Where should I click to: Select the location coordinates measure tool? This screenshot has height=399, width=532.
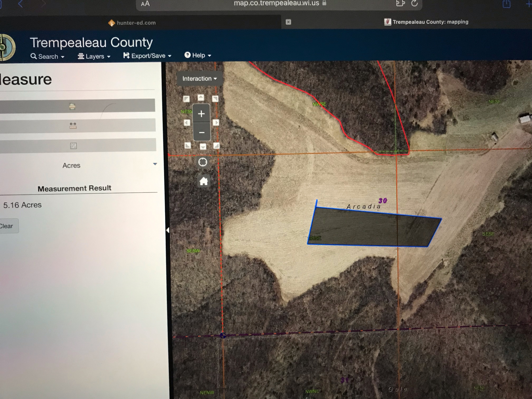pos(73,146)
